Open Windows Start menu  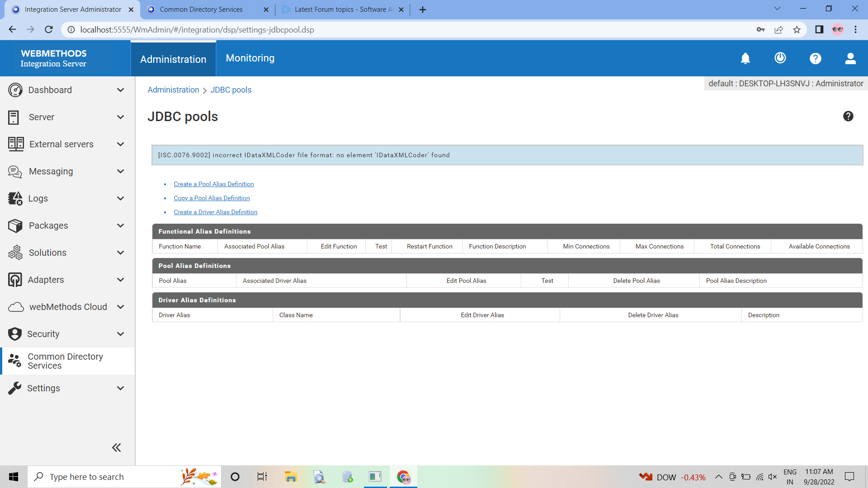(x=14, y=477)
